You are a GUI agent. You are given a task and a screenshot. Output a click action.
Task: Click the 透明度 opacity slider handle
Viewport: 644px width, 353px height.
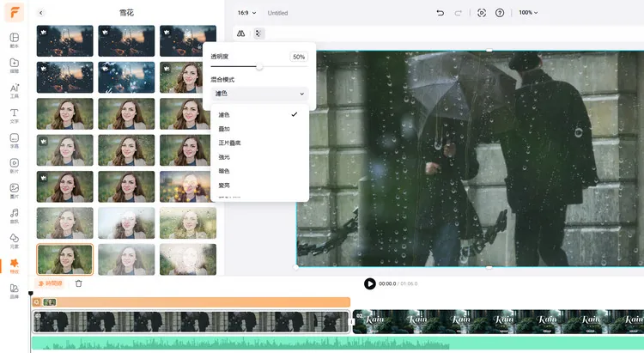click(259, 66)
